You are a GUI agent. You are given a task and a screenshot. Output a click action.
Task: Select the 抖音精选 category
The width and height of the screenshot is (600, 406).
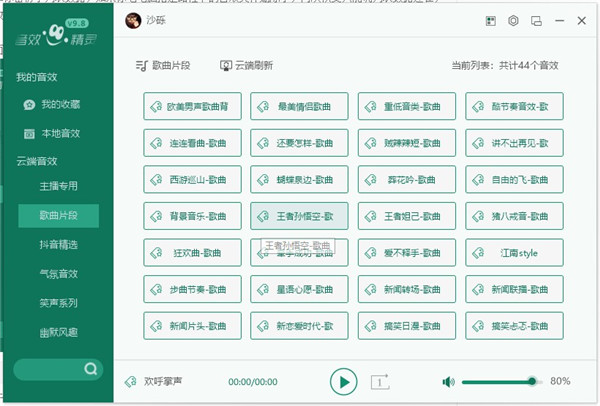point(58,244)
